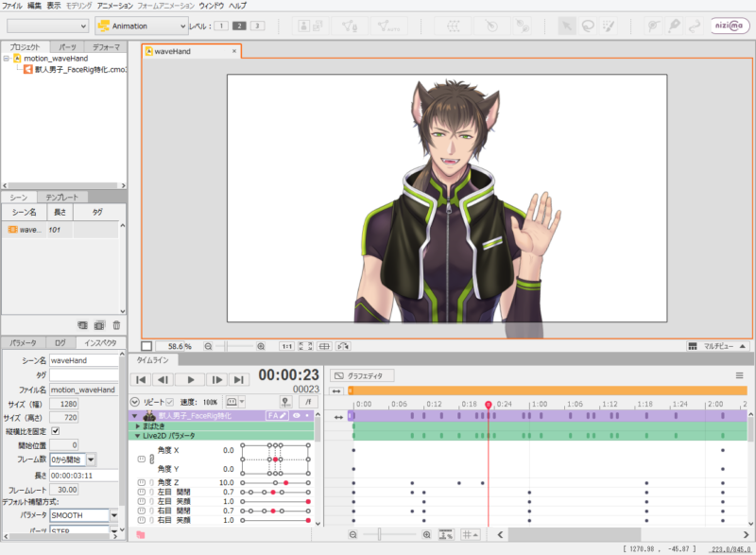Viewport: 756px width, 555px height.
Task: Toggle visibility eye of the model track
Action: click(297, 416)
